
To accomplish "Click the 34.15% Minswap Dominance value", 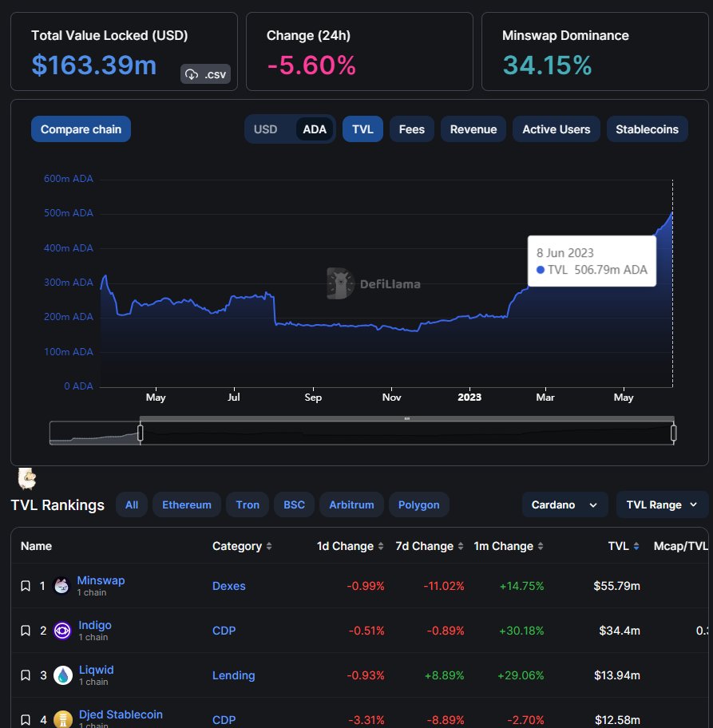I will pyautogui.click(x=547, y=65).
